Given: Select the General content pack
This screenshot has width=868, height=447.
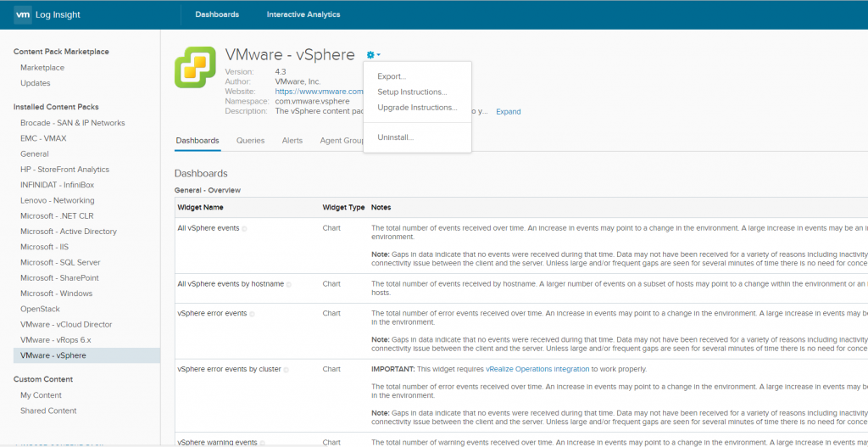Looking at the screenshot, I should 34,154.
